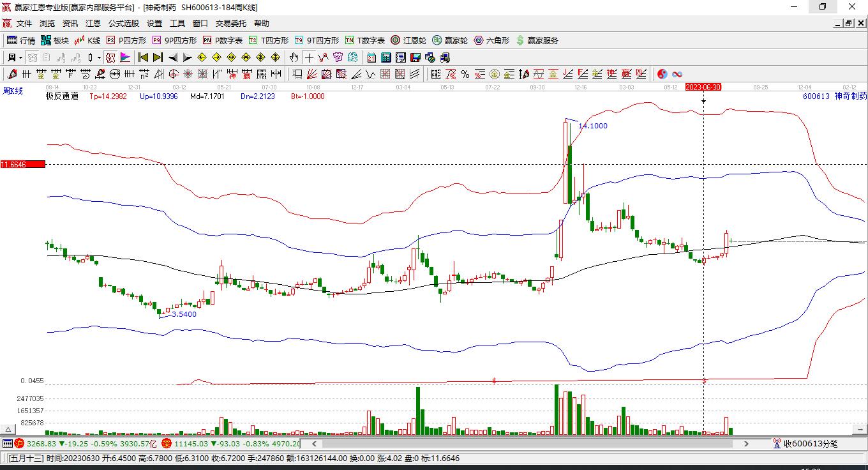Open the 赢家轮 wheel tool
This screenshot has width=868, height=470.
coord(450,40)
